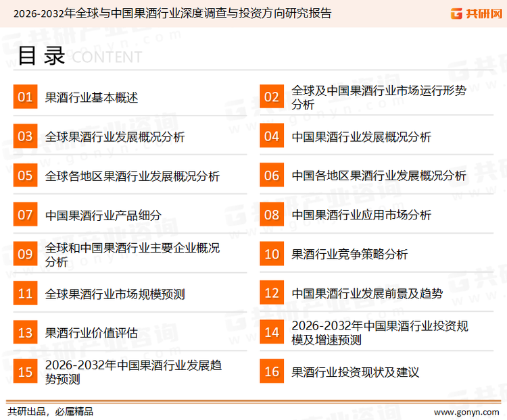The height and width of the screenshot is (420, 507).
Task: Click the orange 05 number box
Action: point(25,175)
